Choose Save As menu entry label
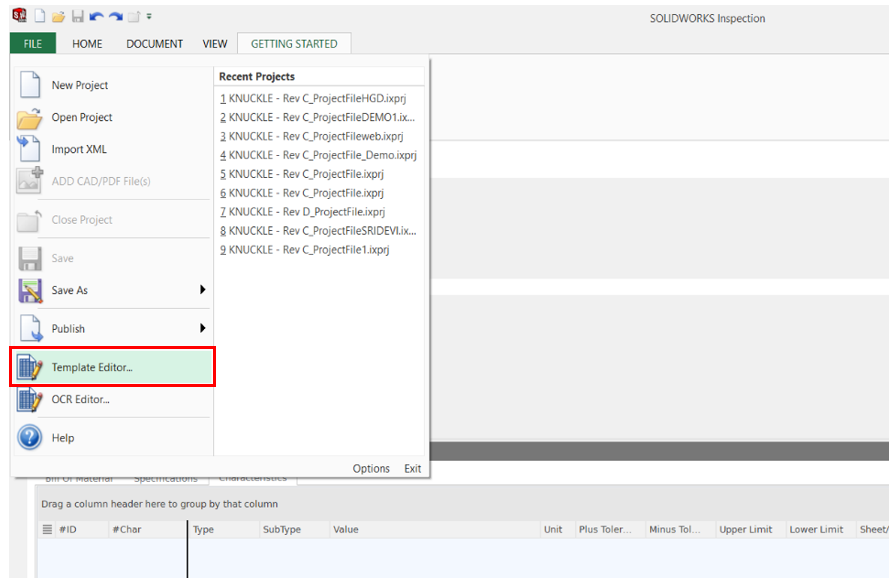Viewport: 889px width, 578px height. (70, 290)
